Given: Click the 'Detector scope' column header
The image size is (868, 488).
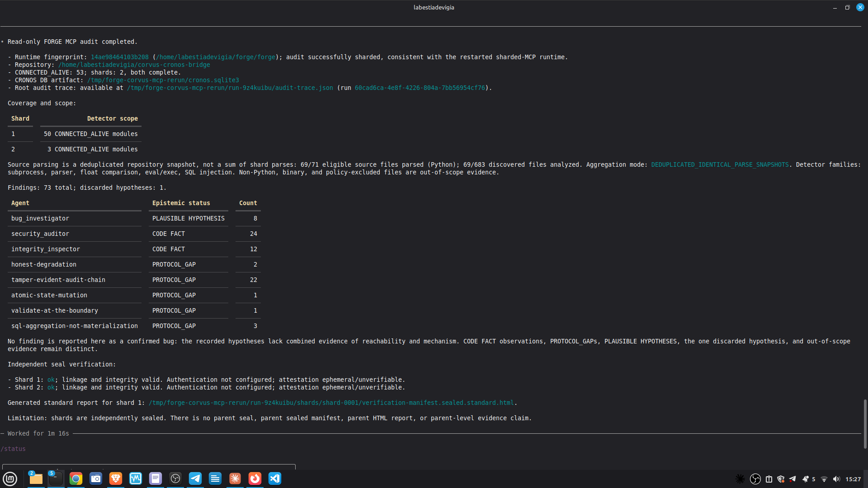Looking at the screenshot, I should point(113,118).
